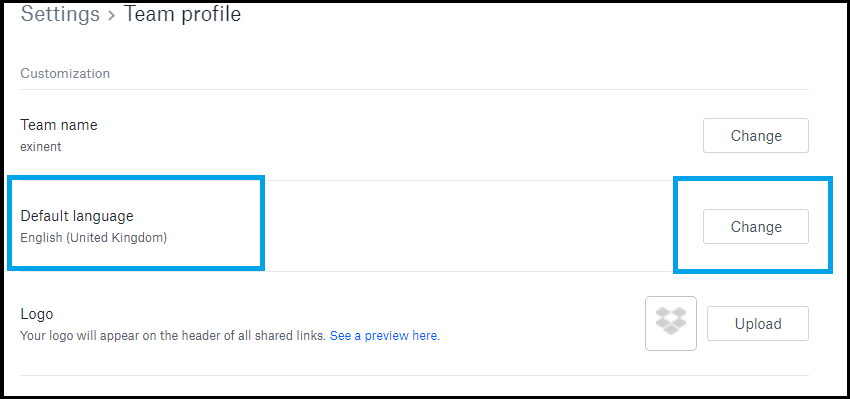The height and width of the screenshot is (399, 850).
Task: Click the logo description sentence text
Action: pos(173,336)
